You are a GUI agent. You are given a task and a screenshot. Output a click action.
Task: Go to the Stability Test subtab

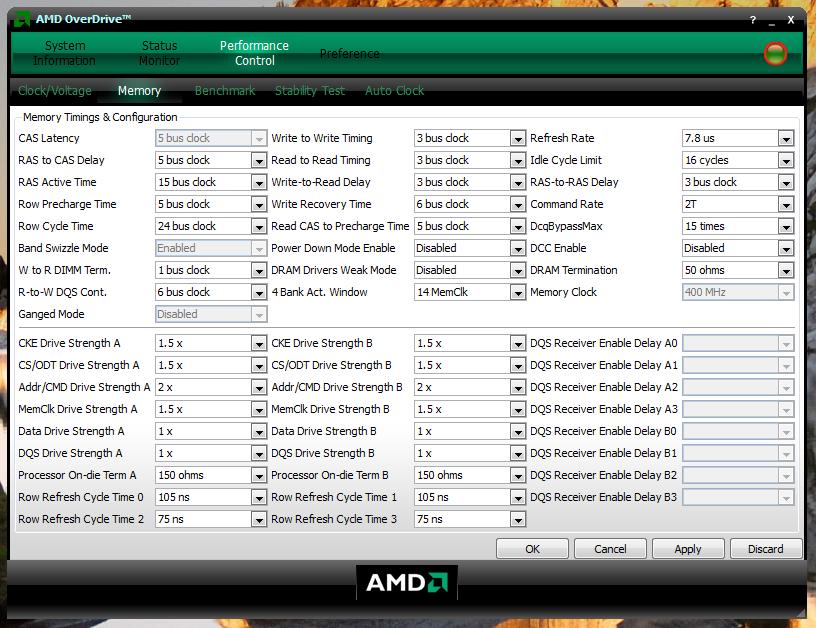[x=310, y=91]
